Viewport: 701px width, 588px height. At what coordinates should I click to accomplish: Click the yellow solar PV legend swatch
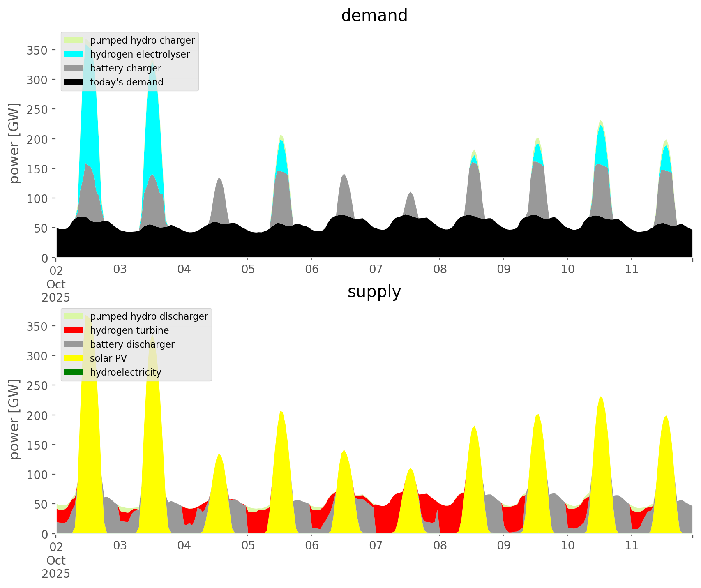point(74,358)
